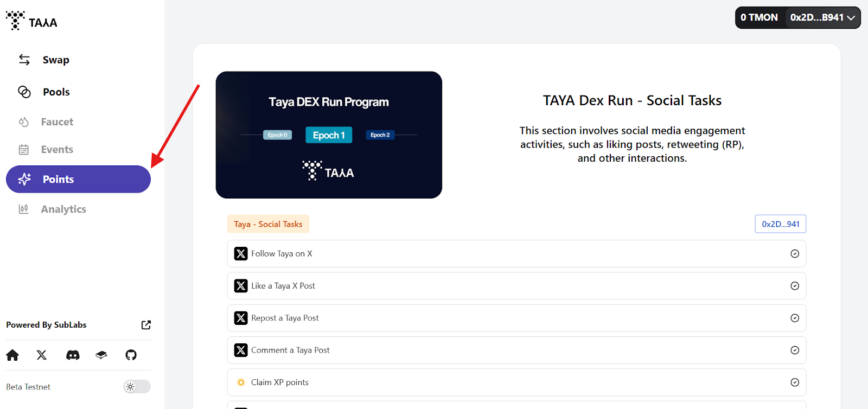The height and width of the screenshot is (409, 868).
Task: Open the X social link icon
Action: (x=42, y=355)
